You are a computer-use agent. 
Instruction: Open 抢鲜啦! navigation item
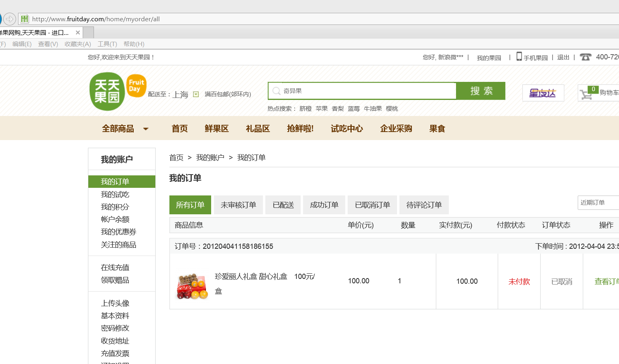click(300, 129)
